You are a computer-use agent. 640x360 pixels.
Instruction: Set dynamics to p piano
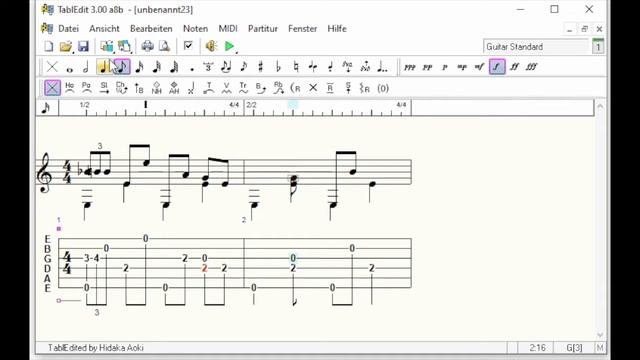(444, 67)
